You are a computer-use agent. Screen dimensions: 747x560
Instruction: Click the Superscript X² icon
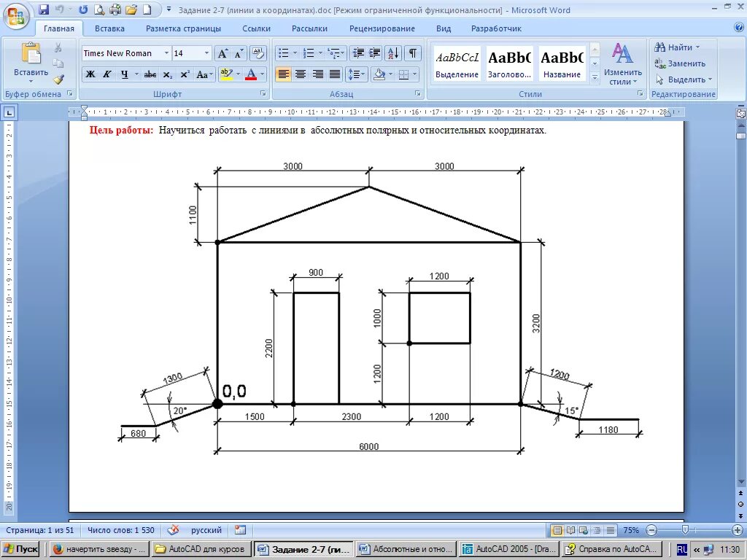click(185, 74)
